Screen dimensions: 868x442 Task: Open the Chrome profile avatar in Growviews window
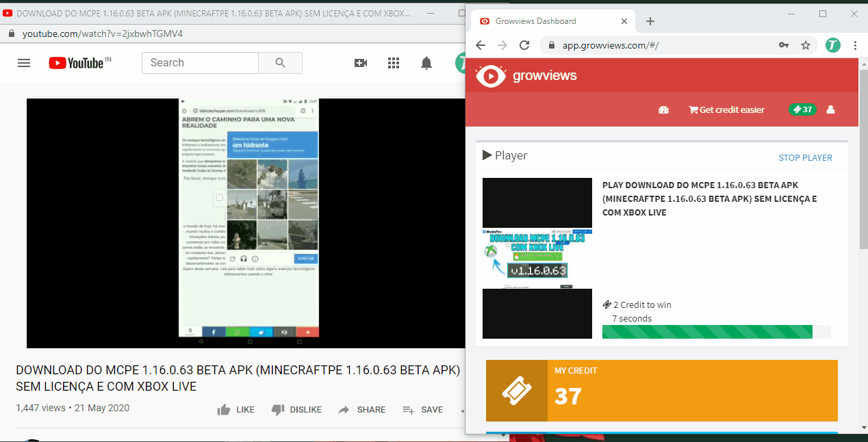click(833, 45)
